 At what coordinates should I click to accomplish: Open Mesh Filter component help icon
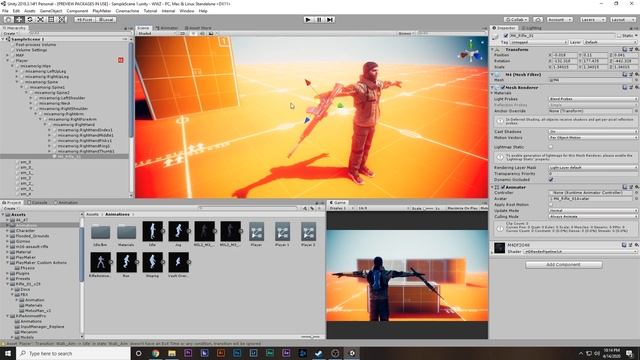tap(624, 75)
